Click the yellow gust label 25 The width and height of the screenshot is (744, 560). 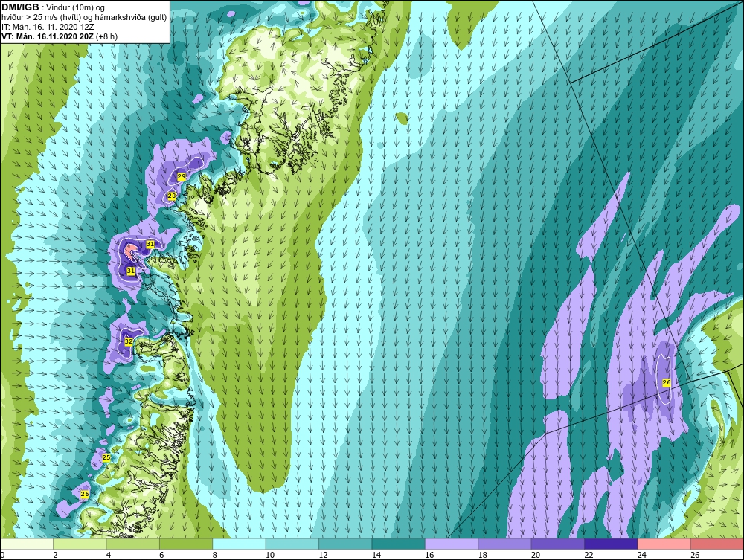pos(106,457)
